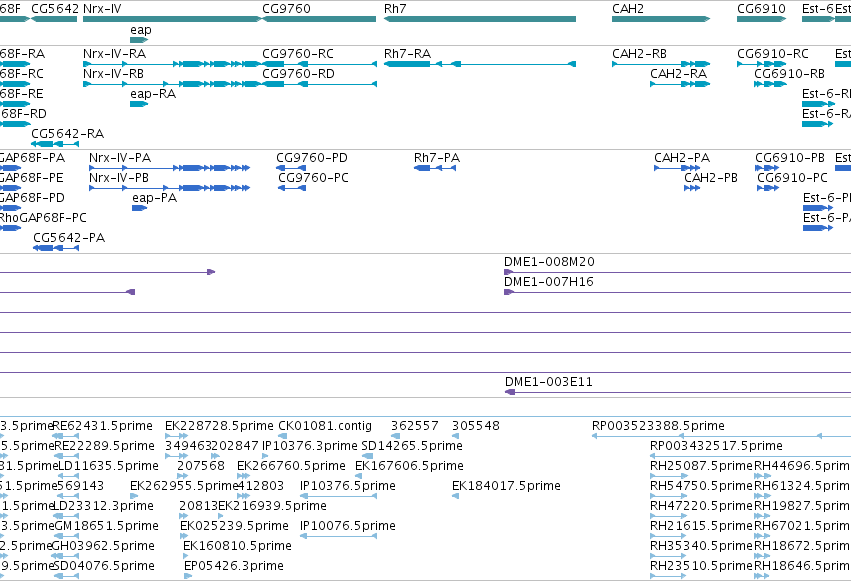The image size is (851, 581).
Task: Select the eap-RA transcript
Action: [x=139, y=104]
